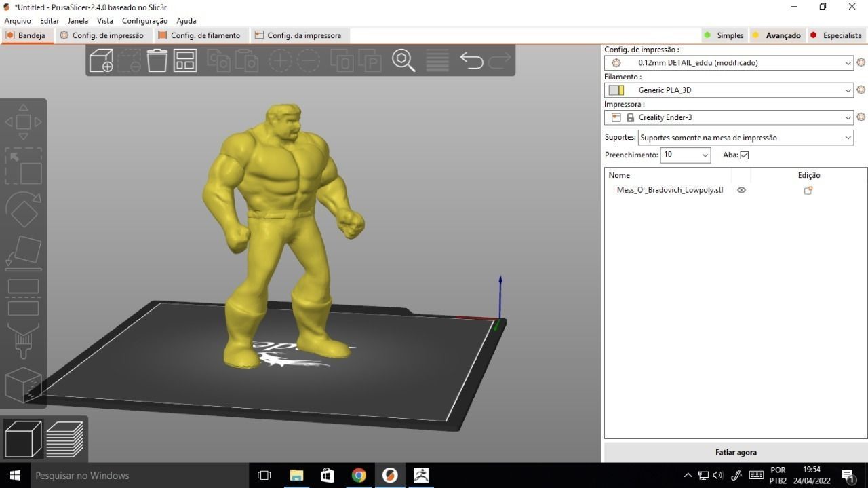Select Simples mode
This screenshot has height=488, width=868.
724,35
